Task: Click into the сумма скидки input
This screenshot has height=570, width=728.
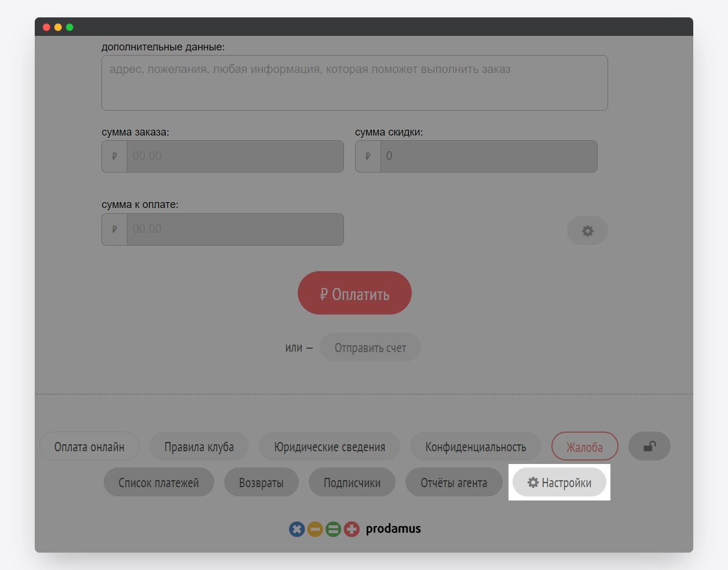Action: point(488,156)
